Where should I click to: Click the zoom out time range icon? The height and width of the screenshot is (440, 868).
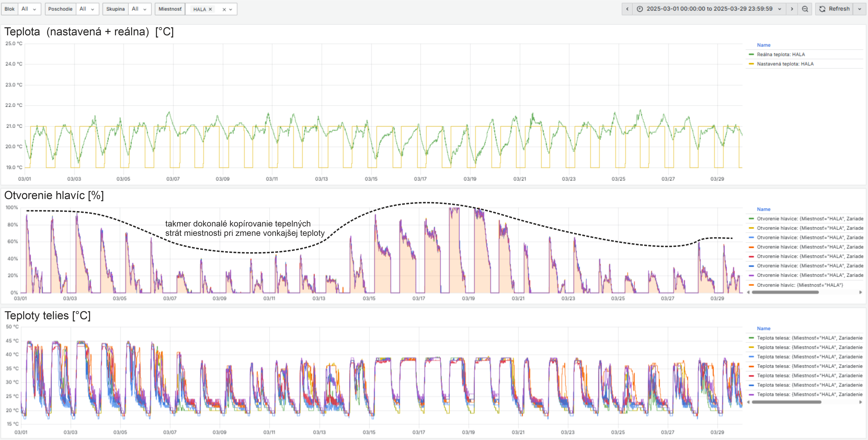805,9
